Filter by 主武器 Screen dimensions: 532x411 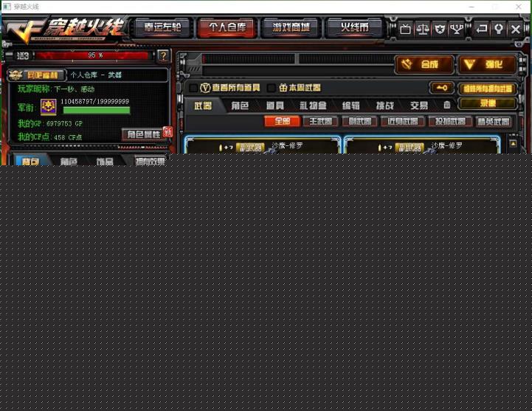(x=320, y=121)
